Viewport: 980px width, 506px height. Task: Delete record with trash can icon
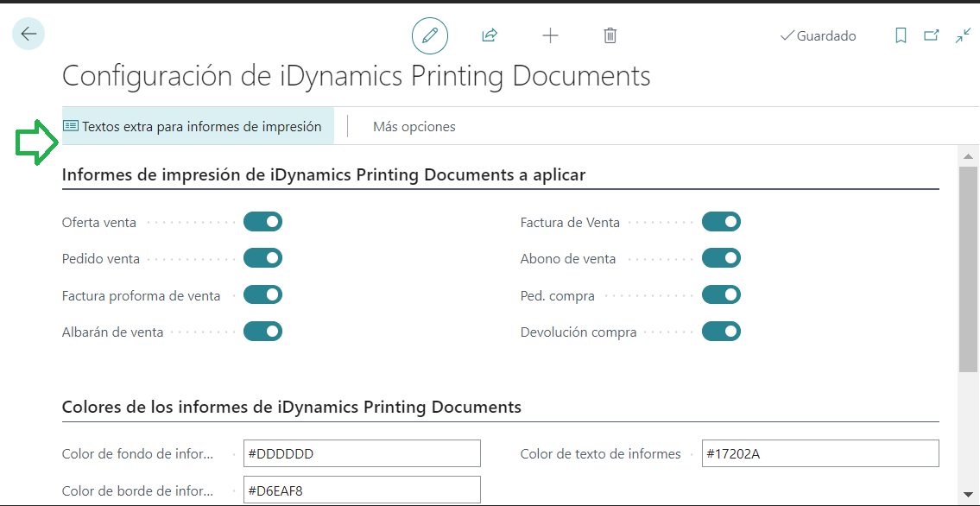pyautogui.click(x=610, y=35)
